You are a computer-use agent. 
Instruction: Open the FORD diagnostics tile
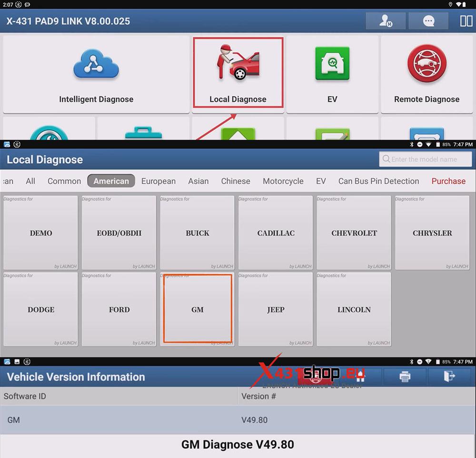click(119, 309)
